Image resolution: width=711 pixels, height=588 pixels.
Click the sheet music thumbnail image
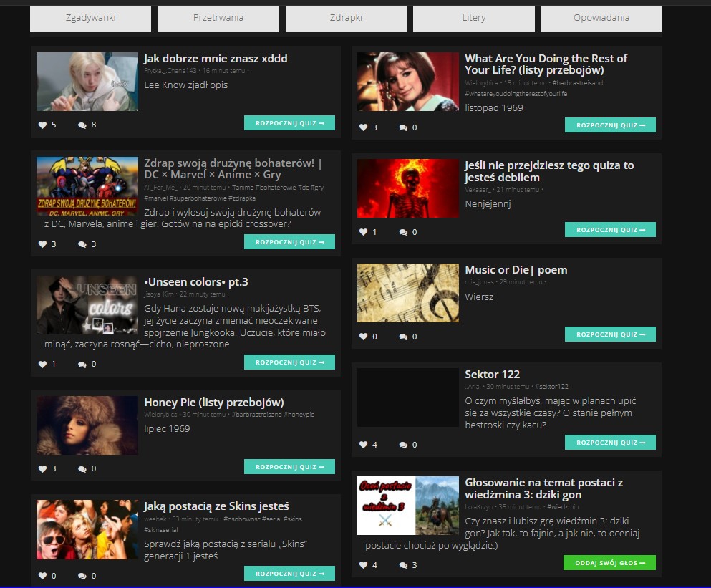tap(408, 293)
